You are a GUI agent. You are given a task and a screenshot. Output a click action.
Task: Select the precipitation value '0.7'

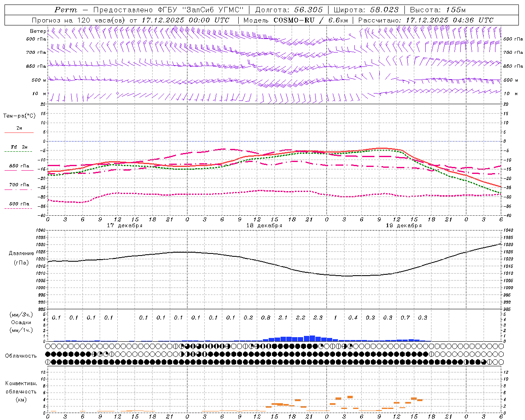click(405, 317)
